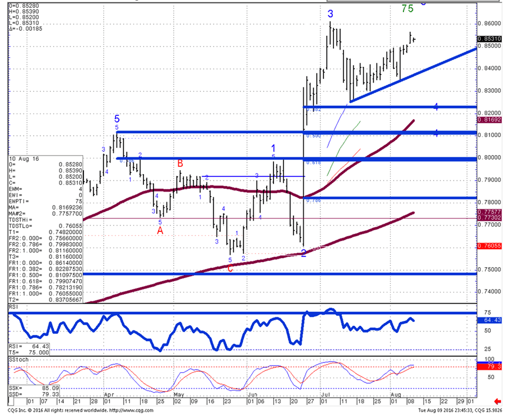506x420 pixels.
Task: Click the red 0.76055 price tag
Action: tap(489, 246)
